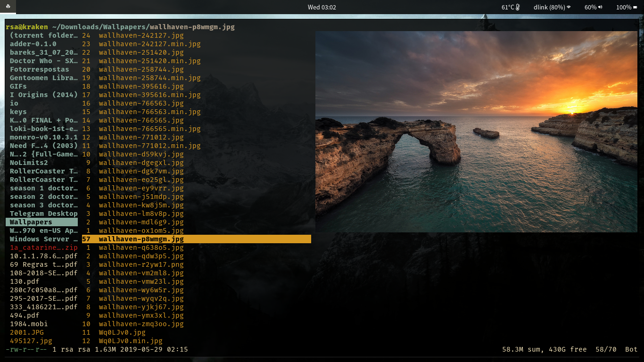Open the highlighted wallhaven-p8wmgm.jpg file

click(141, 239)
